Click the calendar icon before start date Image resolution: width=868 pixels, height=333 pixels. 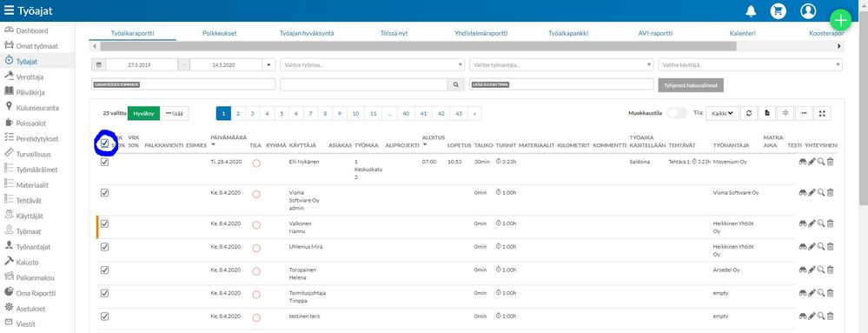point(99,65)
